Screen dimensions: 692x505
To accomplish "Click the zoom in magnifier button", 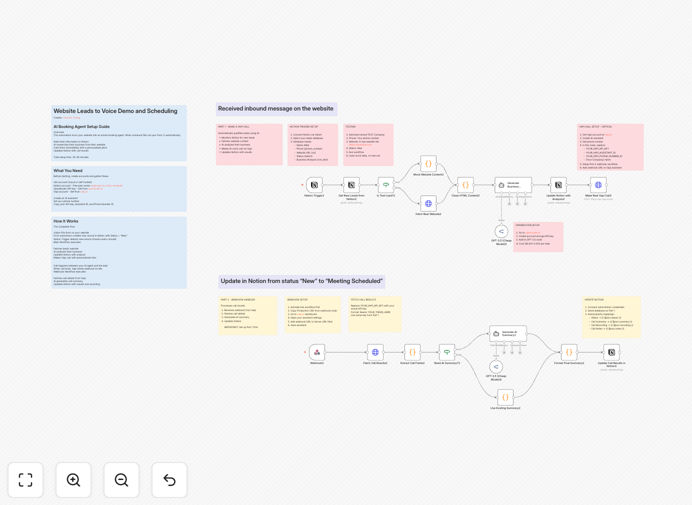I will 73,480.
